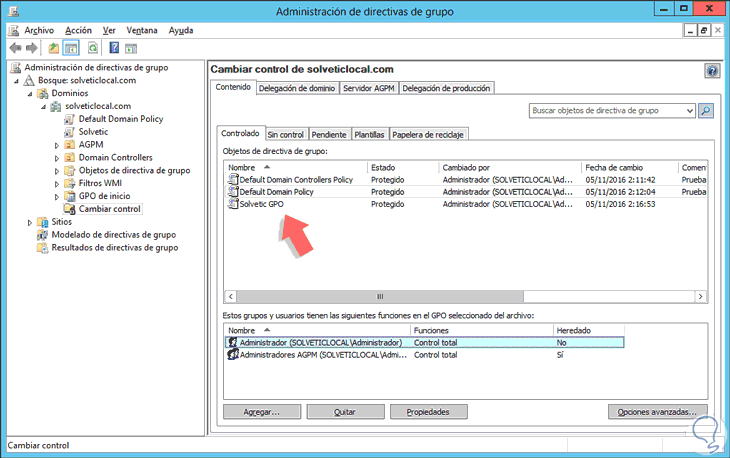The width and height of the screenshot is (730, 458).
Task: Open the Archivo menu
Action: [x=39, y=30]
